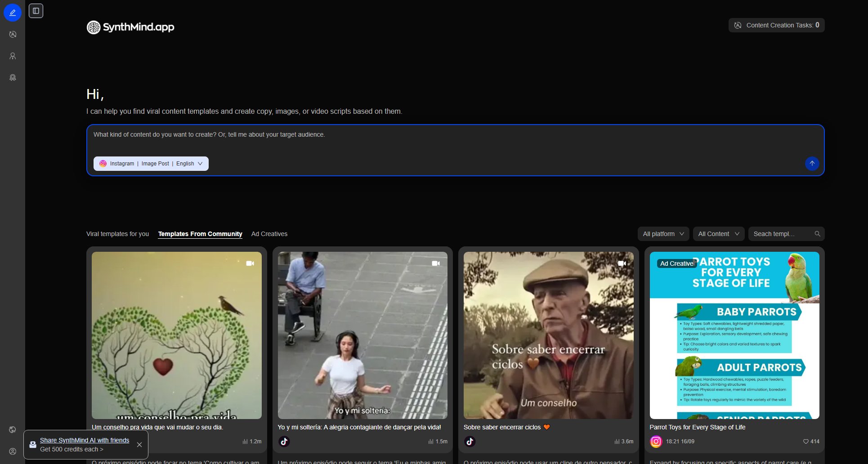Switch to Viral templates for you tab
This screenshot has height=464, width=868.
(x=117, y=234)
